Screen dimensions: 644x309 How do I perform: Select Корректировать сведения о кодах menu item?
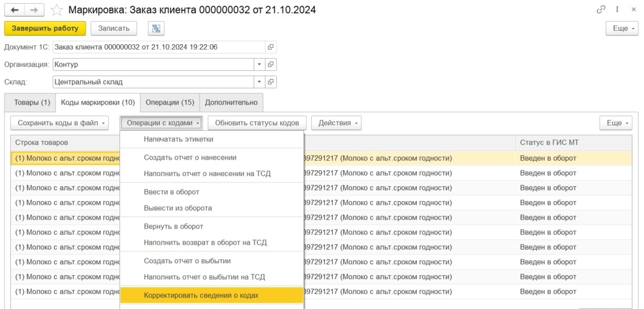(201, 295)
